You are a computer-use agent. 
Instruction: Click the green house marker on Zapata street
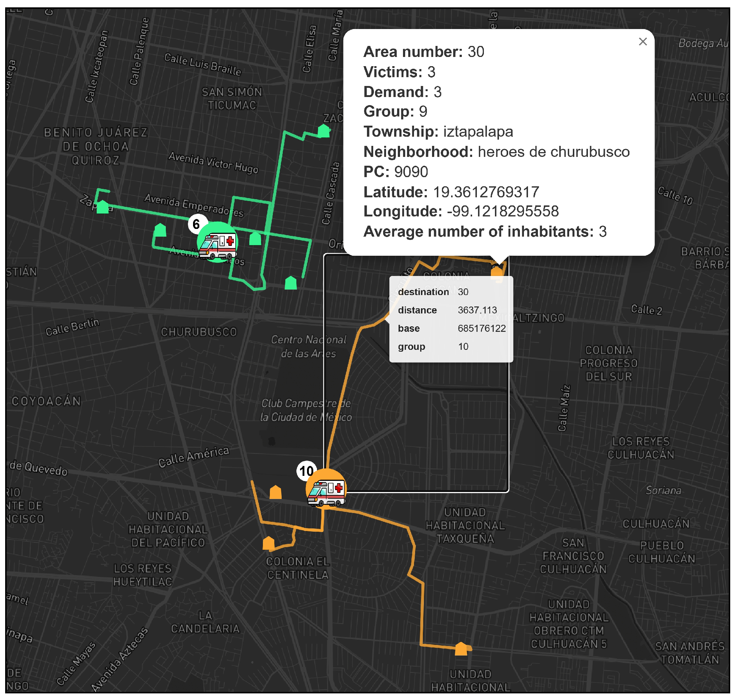point(102,207)
